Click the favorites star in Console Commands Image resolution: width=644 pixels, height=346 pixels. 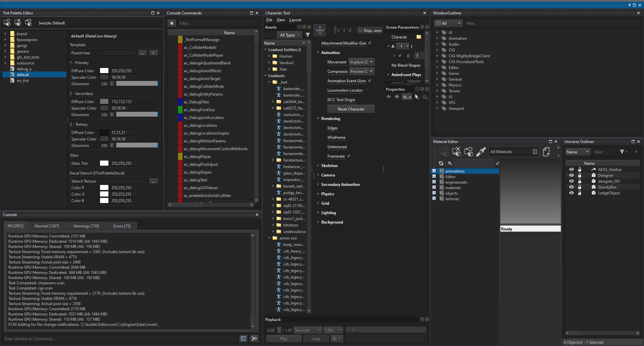(172, 23)
